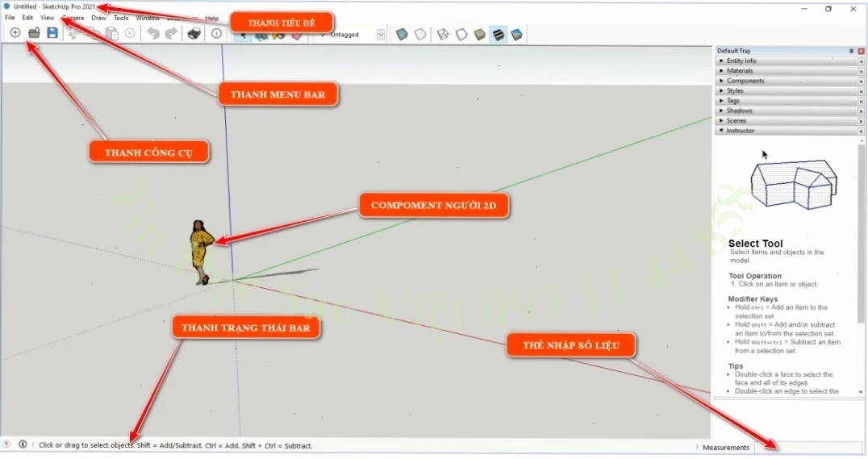Close the Components panel
The image size is (868, 459).
tap(861, 81)
